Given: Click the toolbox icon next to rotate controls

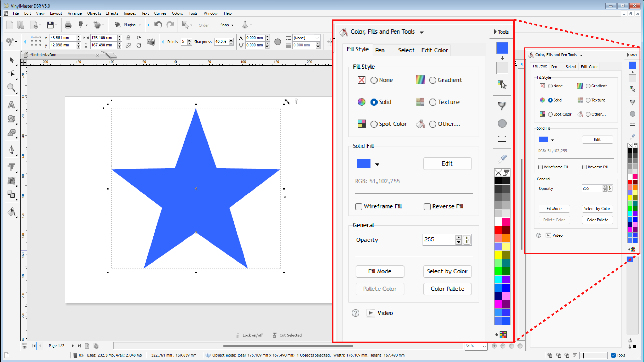Looking at the screenshot, I should [x=151, y=42].
